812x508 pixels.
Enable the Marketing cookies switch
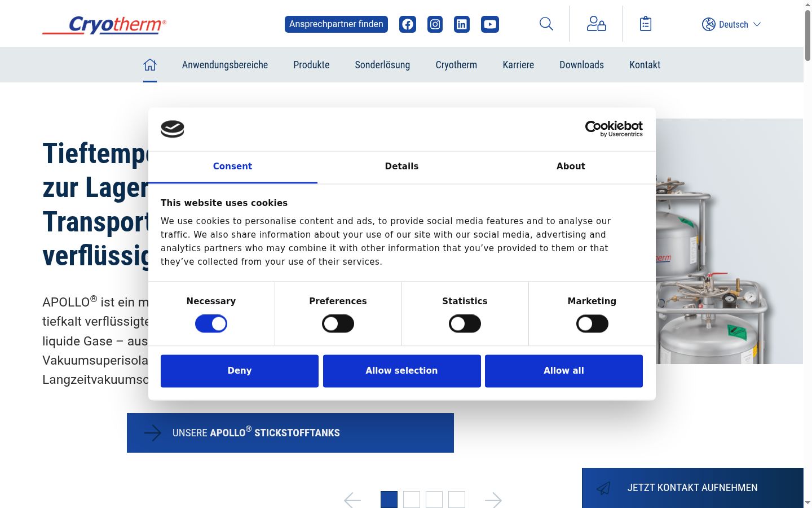pos(592,324)
